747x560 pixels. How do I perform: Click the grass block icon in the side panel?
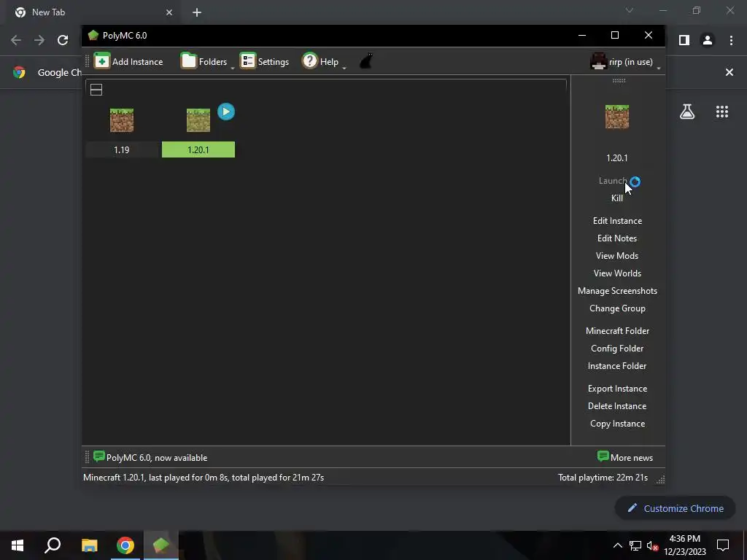point(617,117)
